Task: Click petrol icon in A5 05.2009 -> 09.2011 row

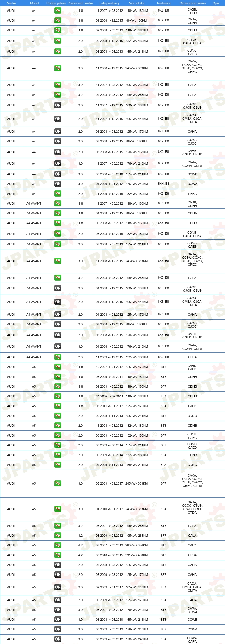Action: (x=58, y=377)
